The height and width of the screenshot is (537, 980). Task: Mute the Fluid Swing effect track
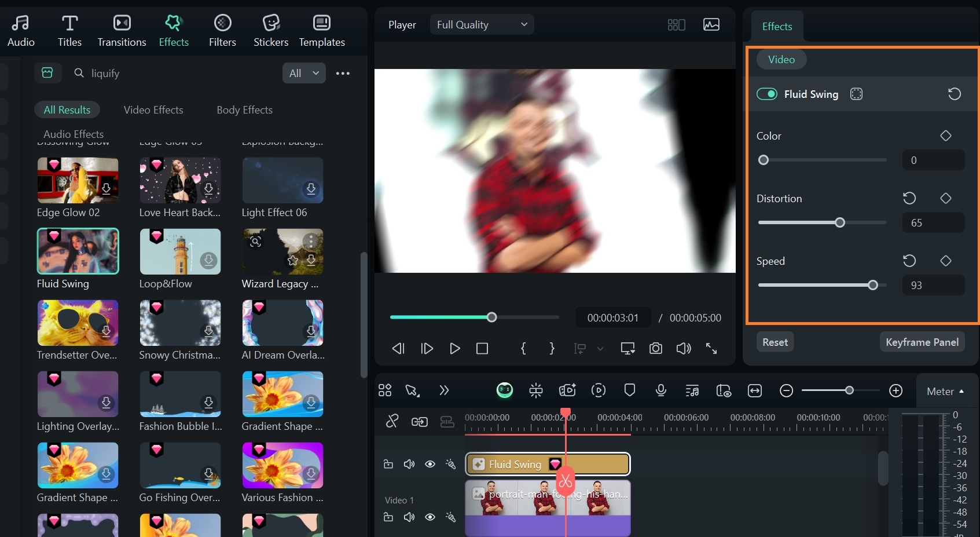pos(409,464)
